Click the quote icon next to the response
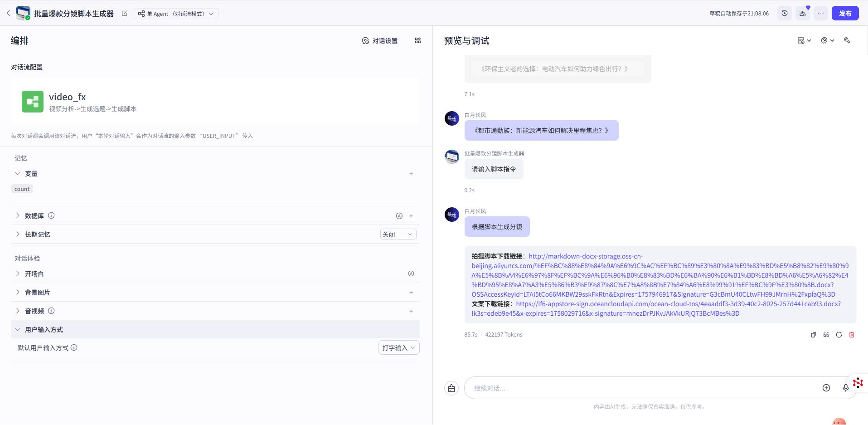 (x=826, y=335)
